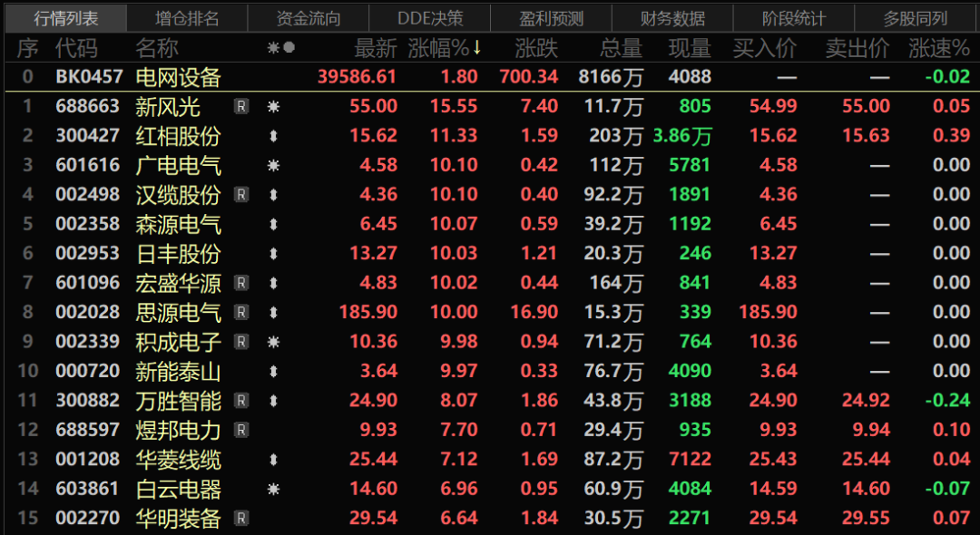Select stock name 新风光
Viewport: 980px width, 535px height.
168,107
